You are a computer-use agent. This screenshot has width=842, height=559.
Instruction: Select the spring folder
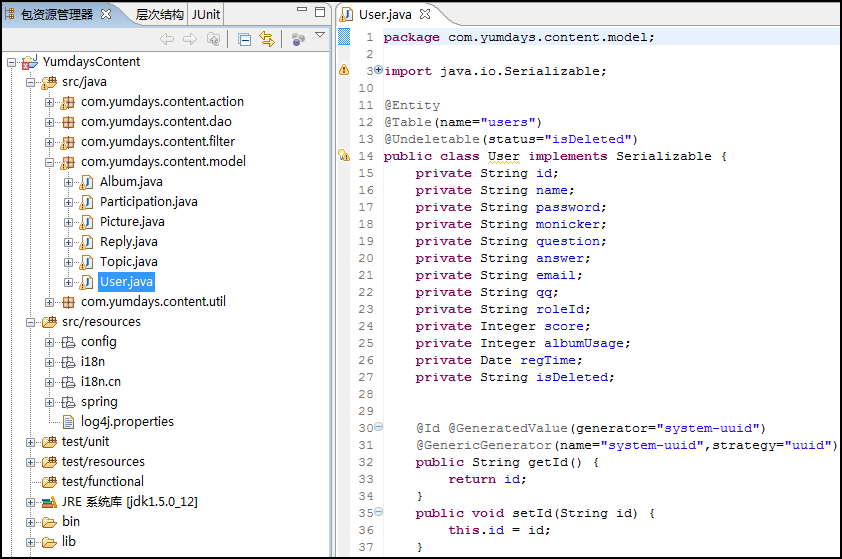coord(99,402)
